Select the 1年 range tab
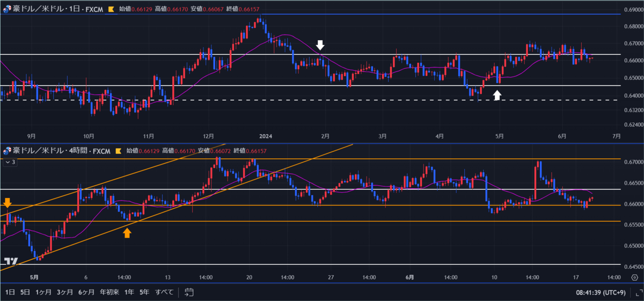Viewport: 644px width, 301px height. (x=129, y=292)
